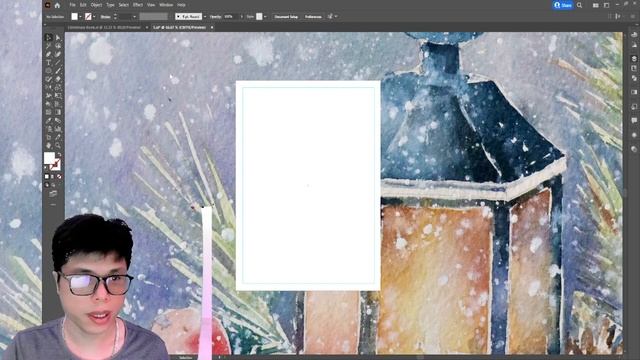Open the Layers panel icon
Viewport: 640px width, 360px height.
pyautogui.click(x=634, y=59)
